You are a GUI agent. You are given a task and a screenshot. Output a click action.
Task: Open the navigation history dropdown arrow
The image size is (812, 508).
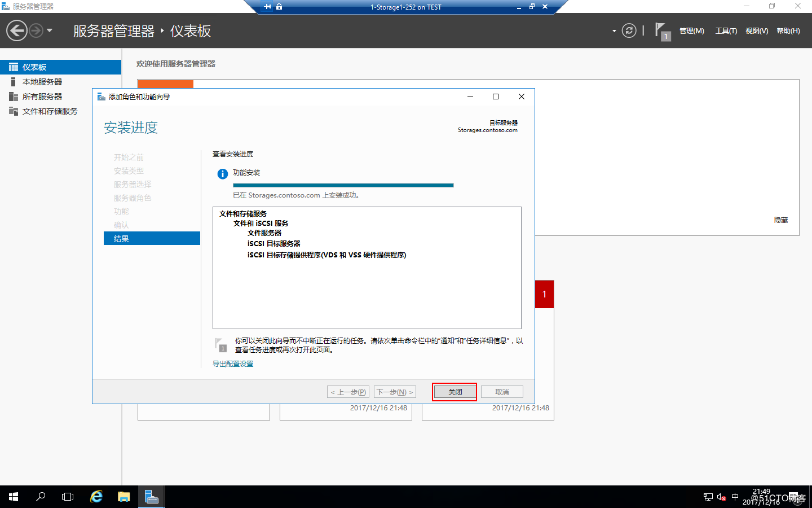50,30
